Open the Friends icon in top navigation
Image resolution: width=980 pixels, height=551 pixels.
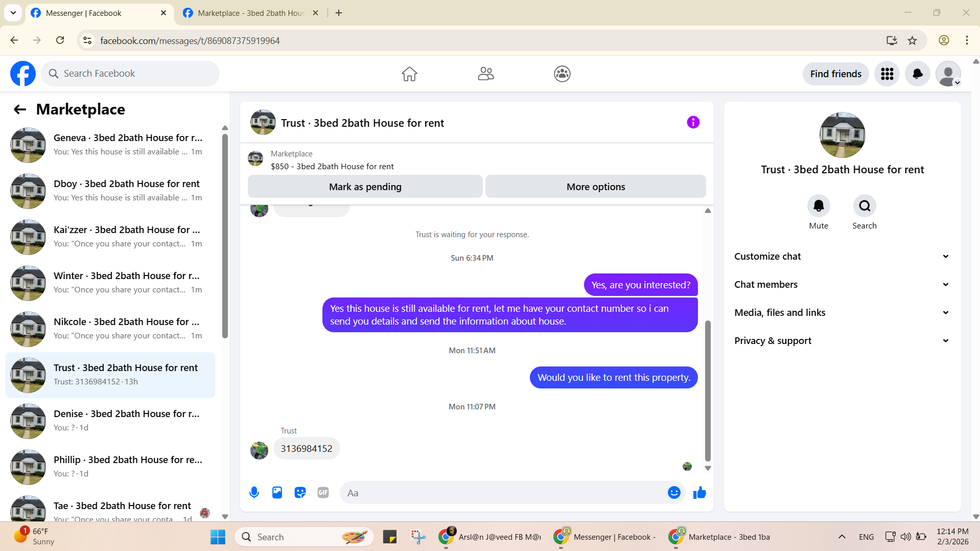(486, 74)
